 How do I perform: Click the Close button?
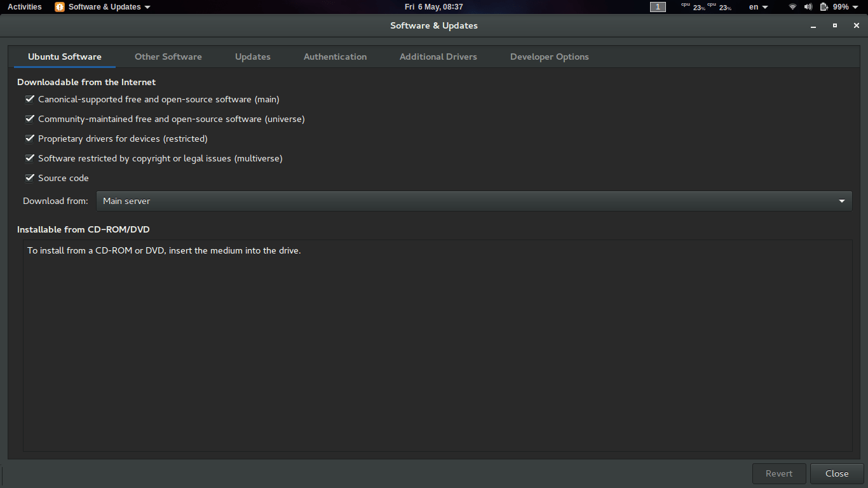coord(836,473)
